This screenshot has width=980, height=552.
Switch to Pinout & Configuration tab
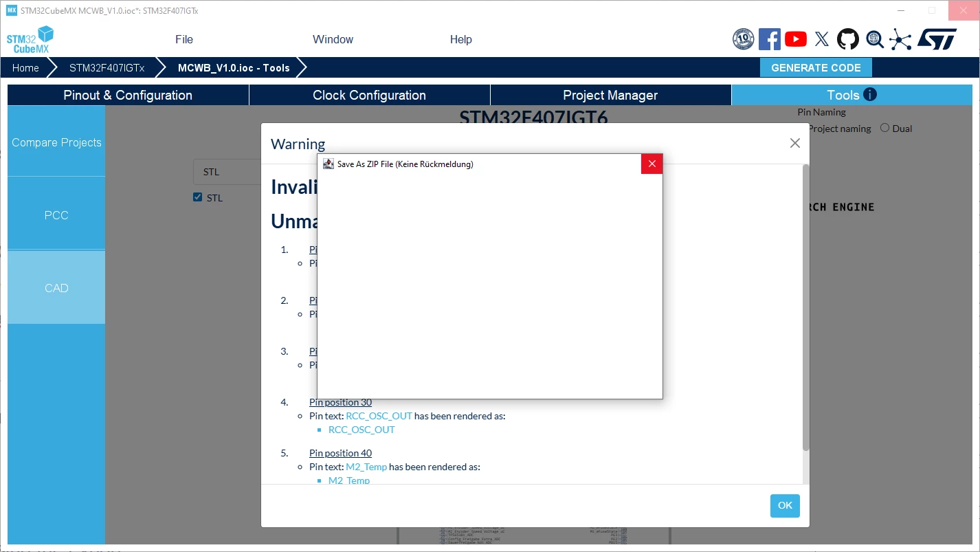tap(128, 95)
